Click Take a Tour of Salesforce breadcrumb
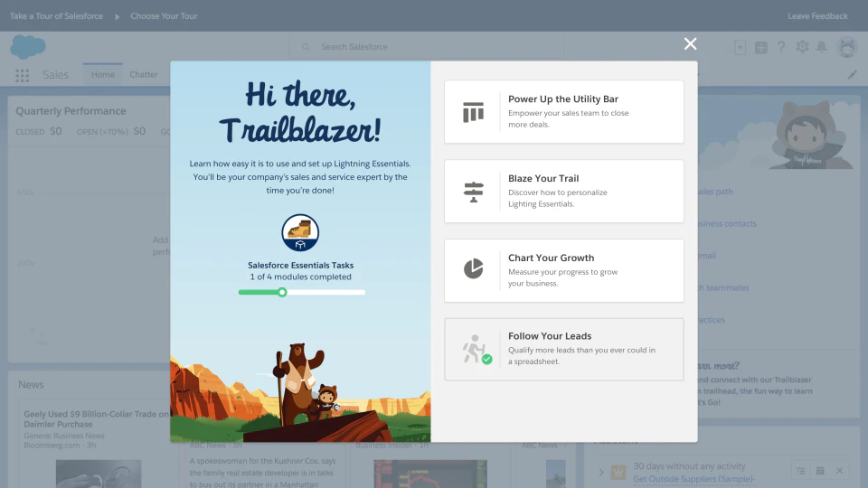The image size is (868, 488). coord(56,16)
